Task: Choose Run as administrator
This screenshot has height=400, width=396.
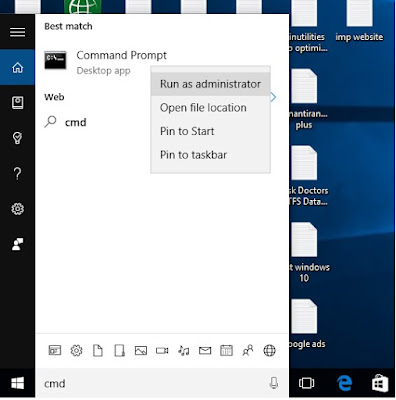Action: 210,84
